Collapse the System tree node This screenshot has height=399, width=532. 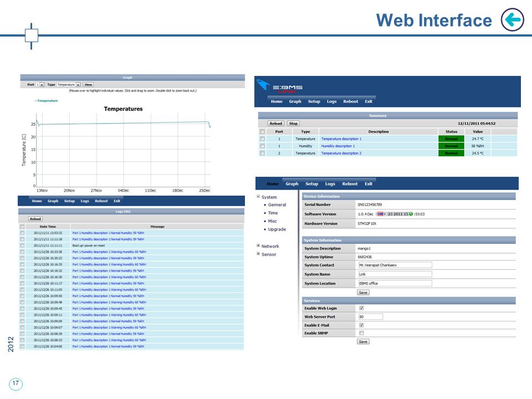point(258,196)
